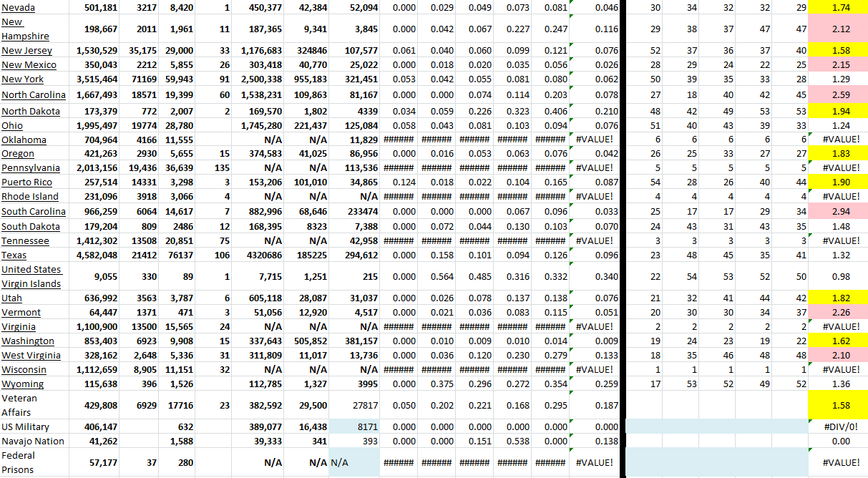Open the North Carolina link
This screenshot has width=868, height=478.
point(33,95)
